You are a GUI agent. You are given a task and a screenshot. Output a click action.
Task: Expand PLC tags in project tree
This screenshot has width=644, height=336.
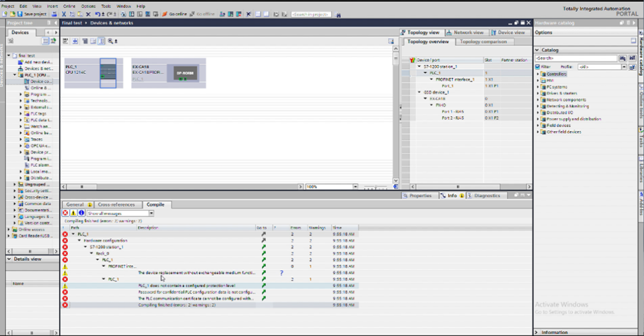click(21, 114)
